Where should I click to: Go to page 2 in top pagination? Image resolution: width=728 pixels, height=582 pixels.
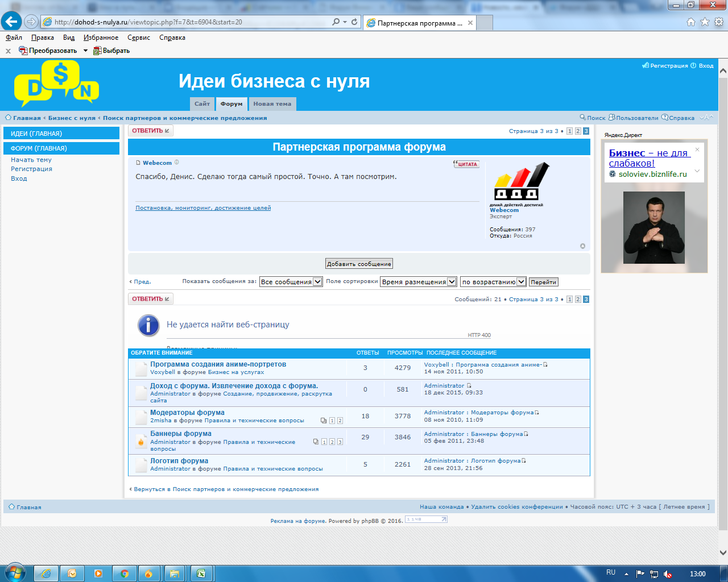[x=578, y=131]
